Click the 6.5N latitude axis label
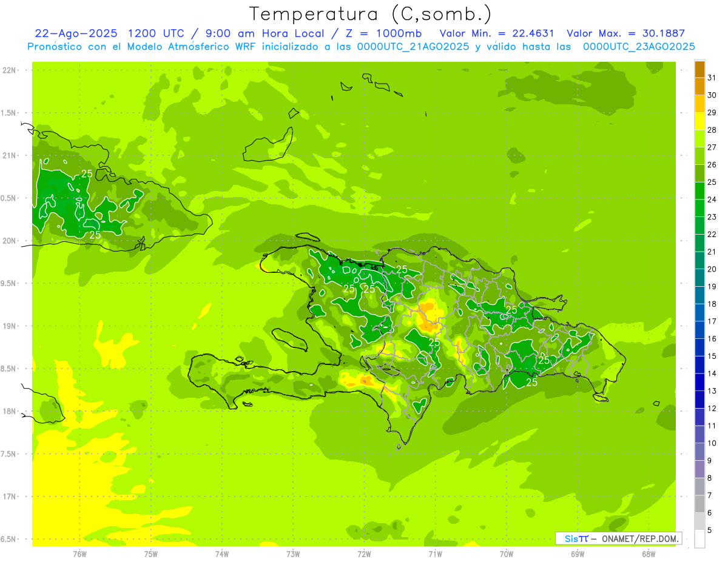Image resolution: width=728 pixels, height=562 pixels. (x=9, y=539)
